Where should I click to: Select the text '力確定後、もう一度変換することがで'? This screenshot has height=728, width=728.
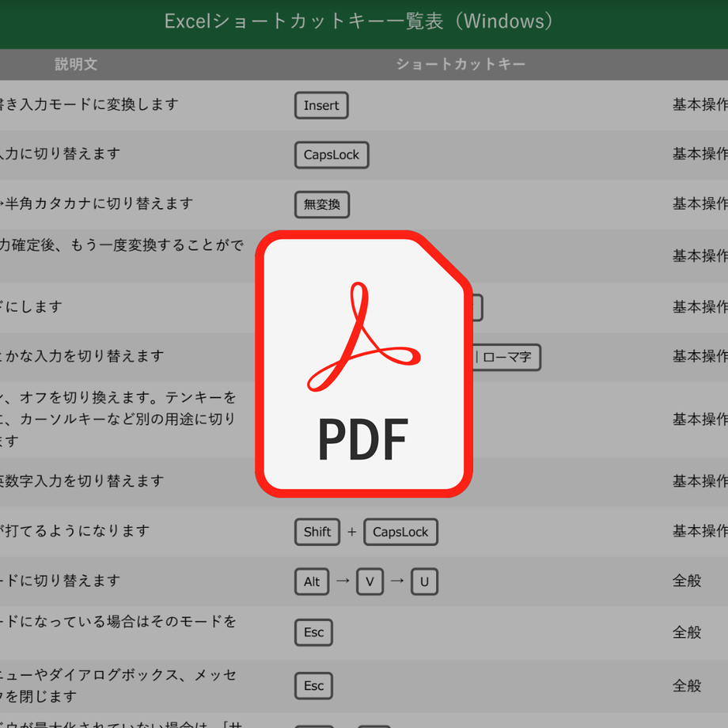(122, 245)
